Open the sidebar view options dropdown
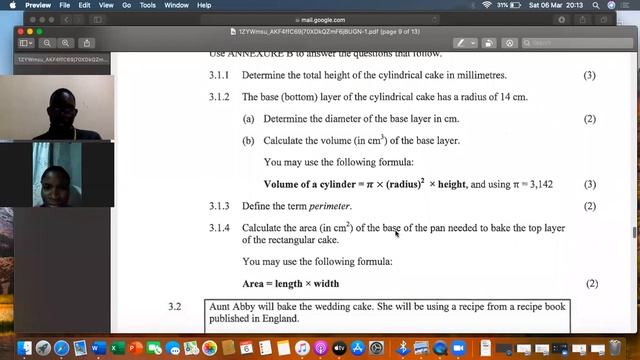The width and height of the screenshot is (640, 360). [x=26, y=43]
